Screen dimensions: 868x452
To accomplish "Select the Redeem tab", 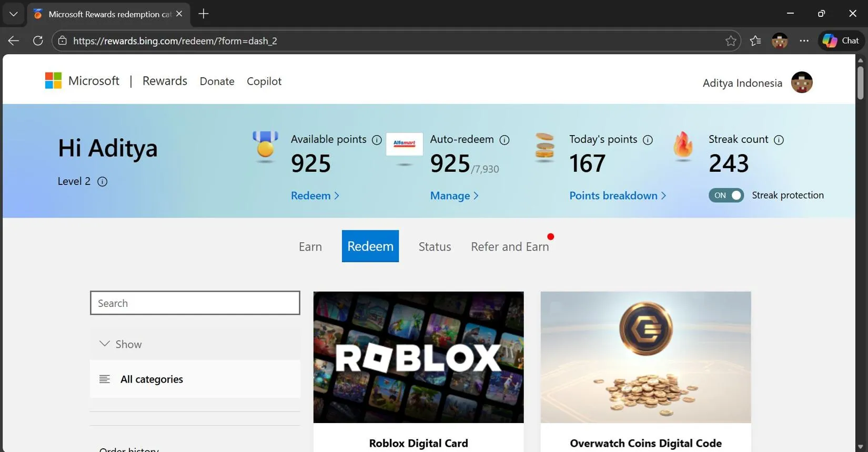I will point(370,246).
